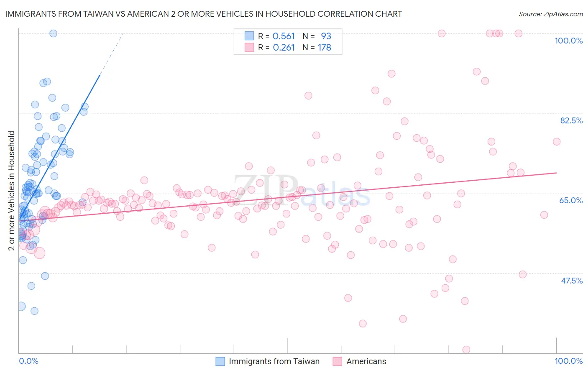
Task: Click the R = 0.561 correlation value
Action: pos(276,36)
